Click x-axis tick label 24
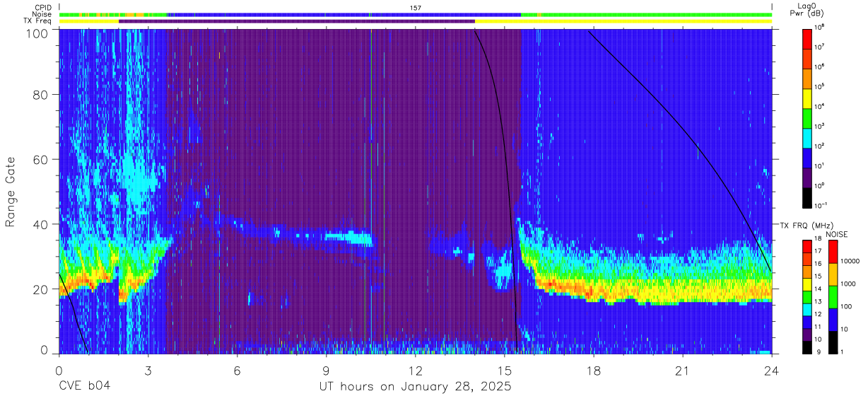The width and height of the screenshot is (868, 401). click(772, 370)
